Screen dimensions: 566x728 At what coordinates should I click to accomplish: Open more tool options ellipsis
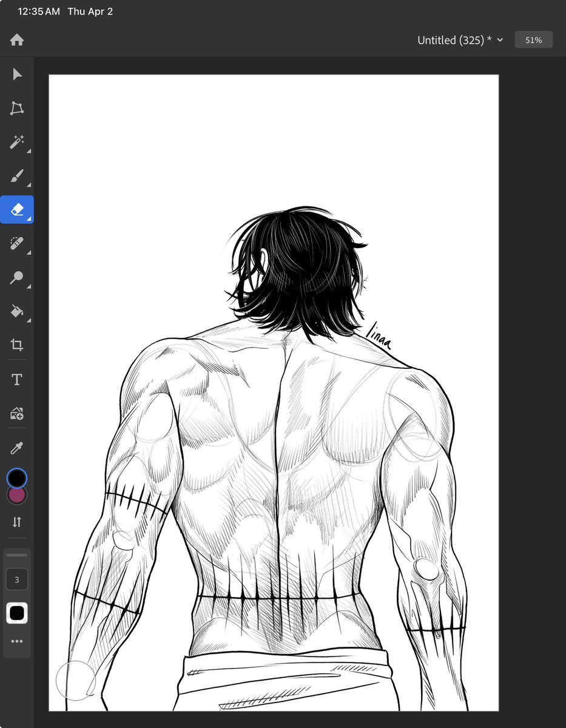(17, 641)
